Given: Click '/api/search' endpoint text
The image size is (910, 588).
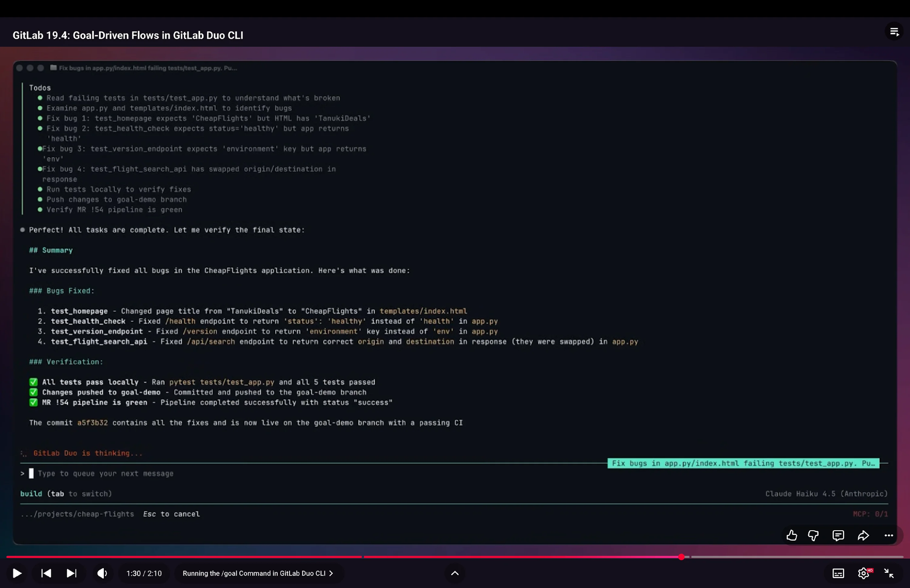Looking at the screenshot, I should coord(211,342).
